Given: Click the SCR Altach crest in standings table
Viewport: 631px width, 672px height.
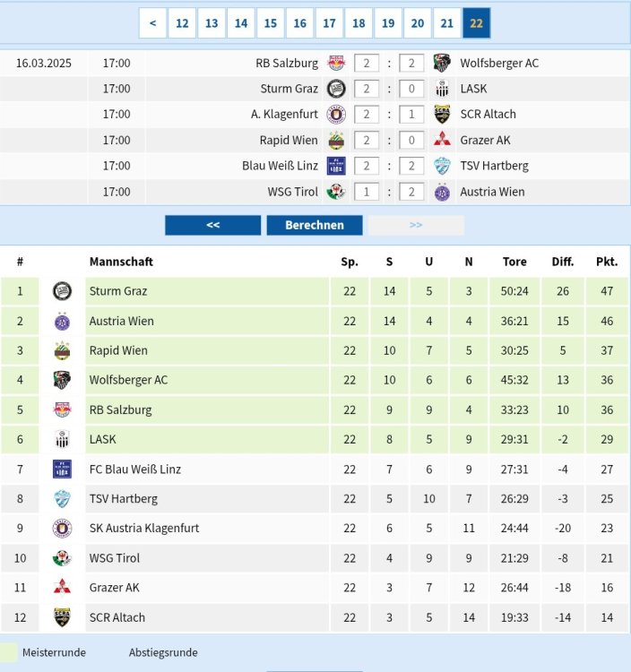Looking at the screenshot, I should tap(62, 617).
